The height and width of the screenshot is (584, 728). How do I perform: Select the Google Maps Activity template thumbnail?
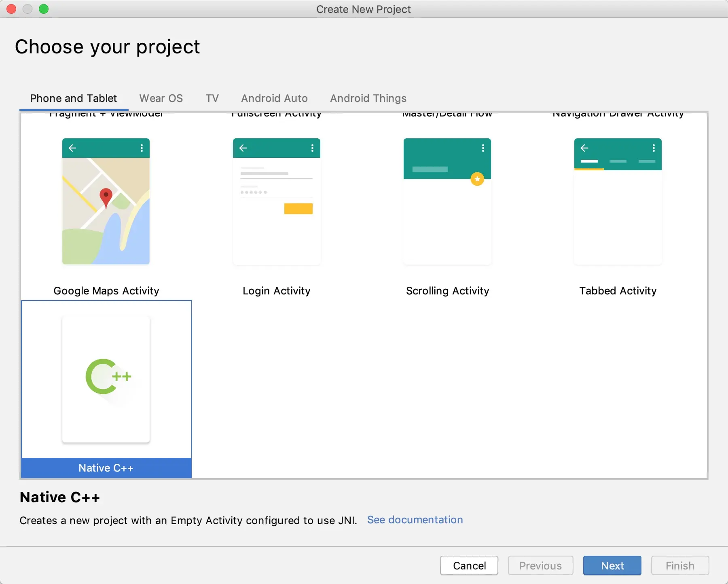(x=106, y=201)
